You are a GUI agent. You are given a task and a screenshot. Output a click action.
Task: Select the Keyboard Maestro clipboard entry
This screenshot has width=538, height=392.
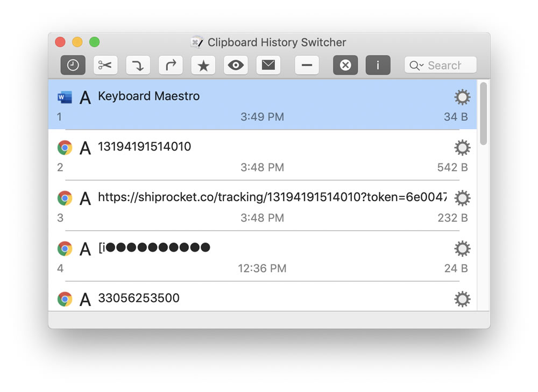tap(263, 105)
